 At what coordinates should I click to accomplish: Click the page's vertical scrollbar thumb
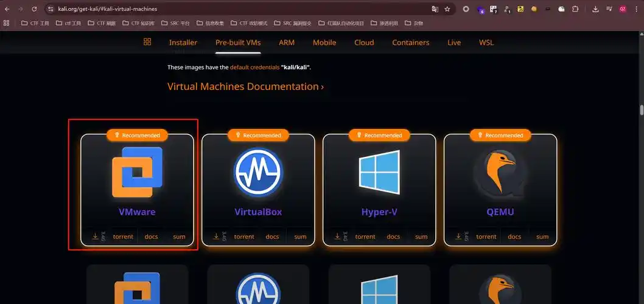coord(641,110)
